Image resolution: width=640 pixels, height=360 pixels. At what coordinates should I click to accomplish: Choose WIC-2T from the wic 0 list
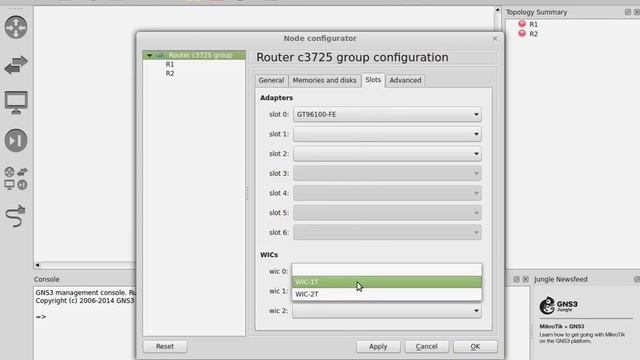coord(387,294)
